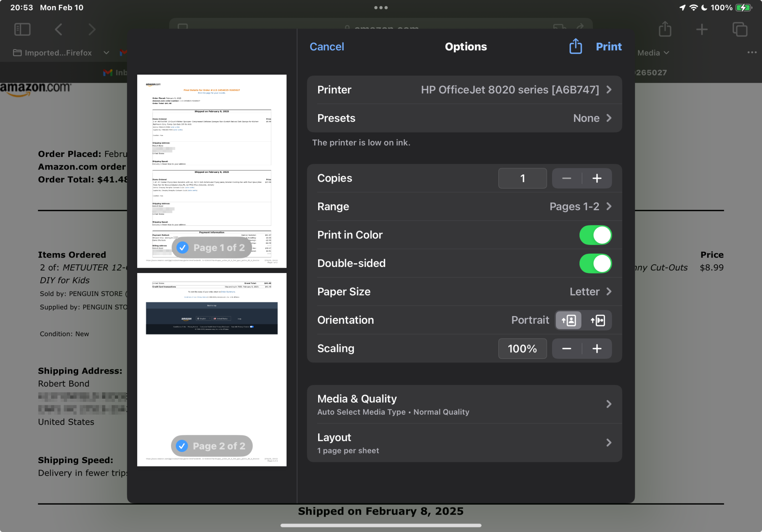Open Safari sidebar panel icon
762x532 pixels.
(x=22, y=29)
